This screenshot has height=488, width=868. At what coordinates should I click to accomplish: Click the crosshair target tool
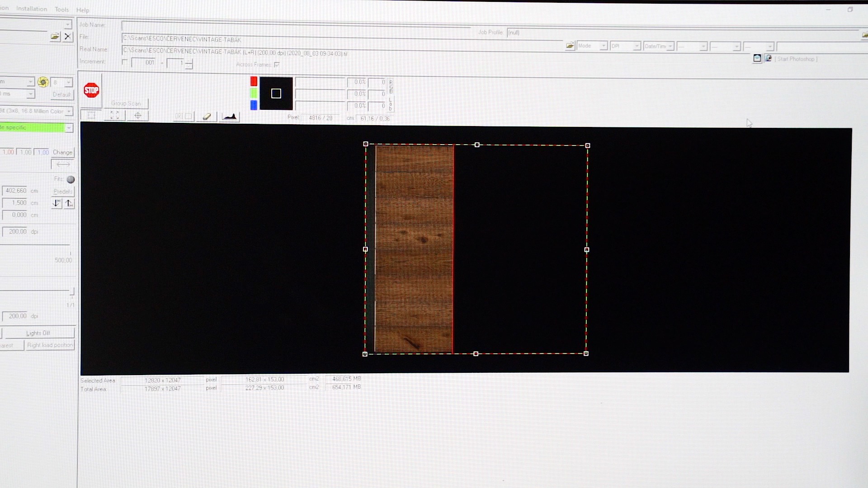137,116
